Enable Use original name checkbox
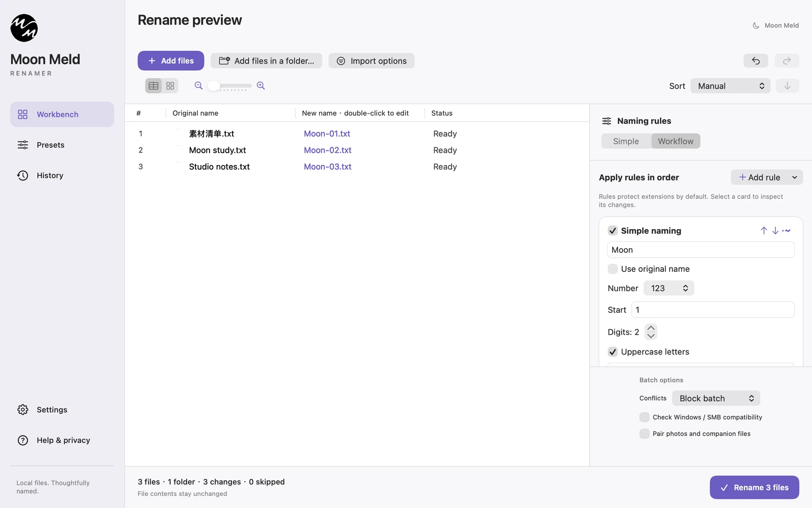This screenshot has height=508, width=812. pyautogui.click(x=613, y=269)
